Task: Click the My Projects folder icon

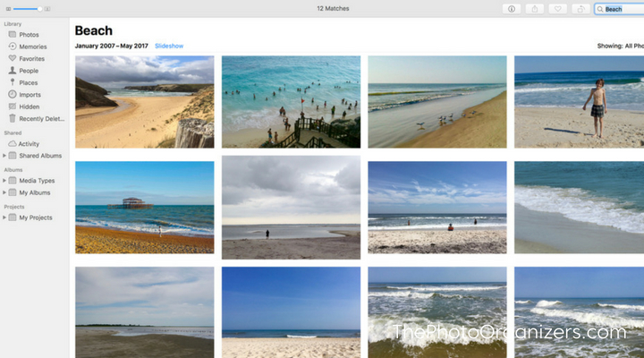Action: (x=13, y=217)
